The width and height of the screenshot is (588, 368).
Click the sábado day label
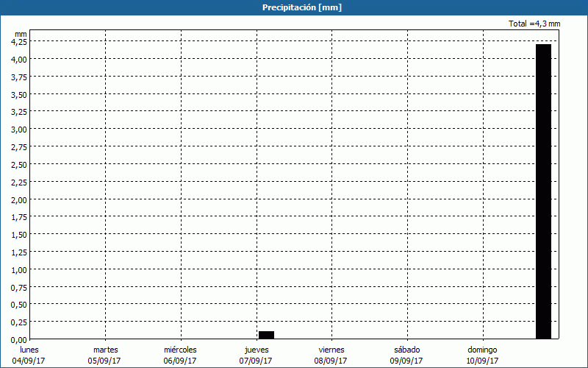407,350
